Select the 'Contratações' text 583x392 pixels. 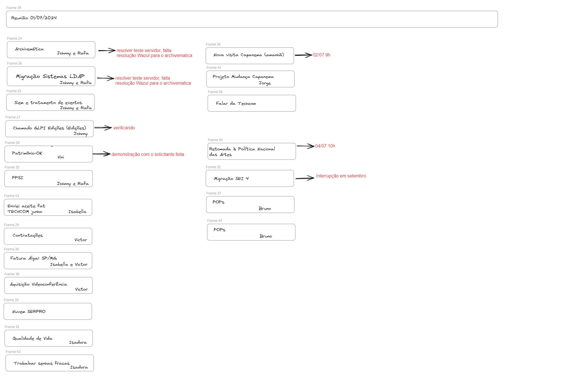click(x=28, y=236)
